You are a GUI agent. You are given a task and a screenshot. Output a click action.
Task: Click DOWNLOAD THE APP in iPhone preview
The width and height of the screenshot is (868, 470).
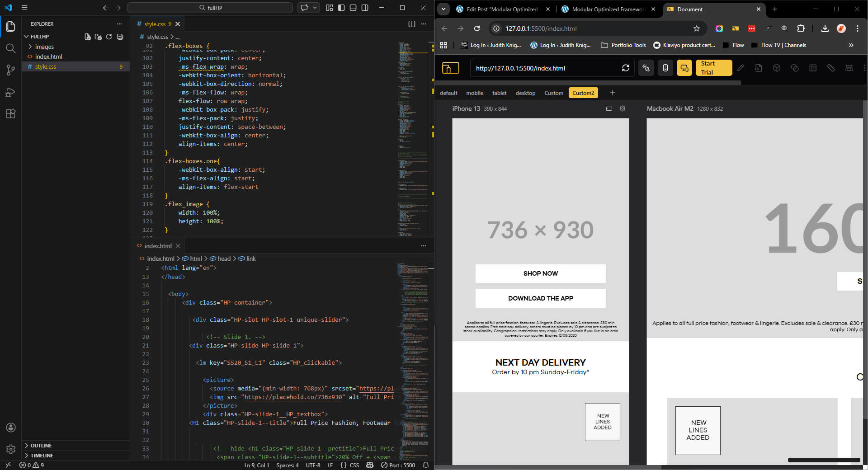pos(541,298)
